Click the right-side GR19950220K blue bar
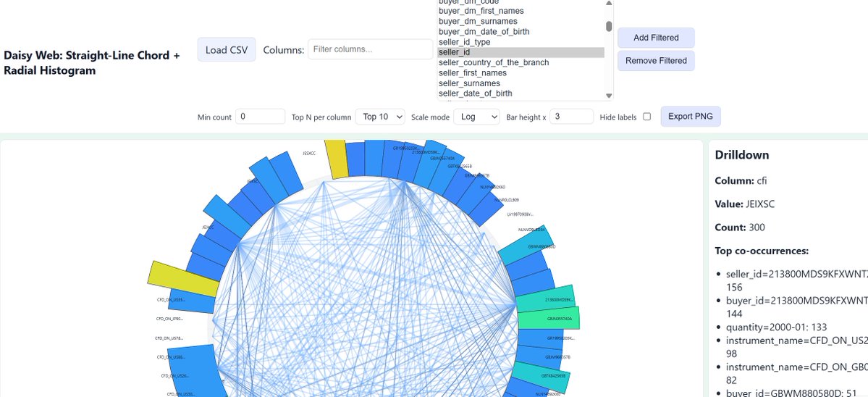The image size is (868, 397). [540, 338]
